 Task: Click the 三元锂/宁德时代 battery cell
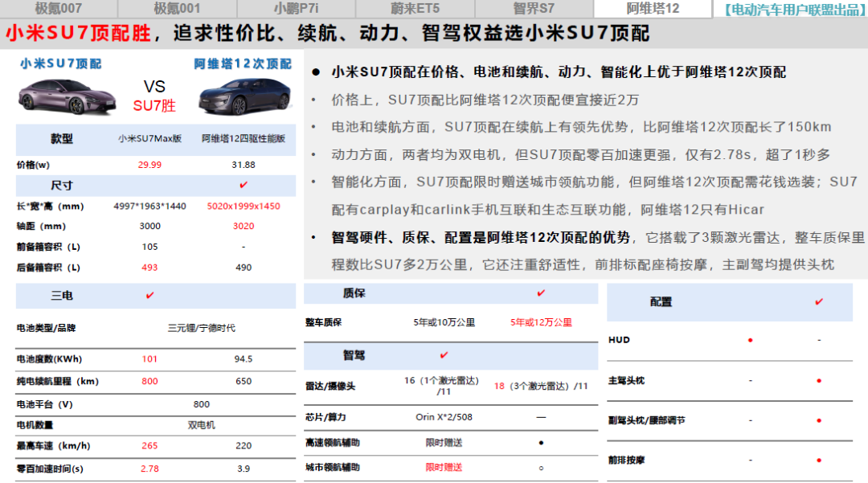(x=202, y=328)
